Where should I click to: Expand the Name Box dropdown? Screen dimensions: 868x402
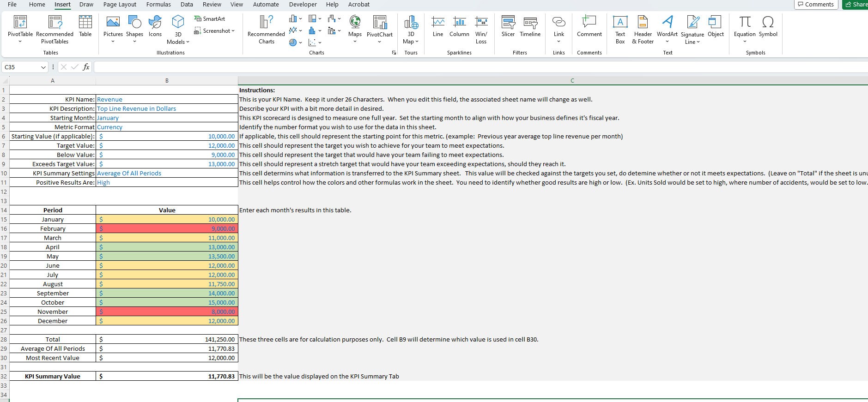pos(43,67)
